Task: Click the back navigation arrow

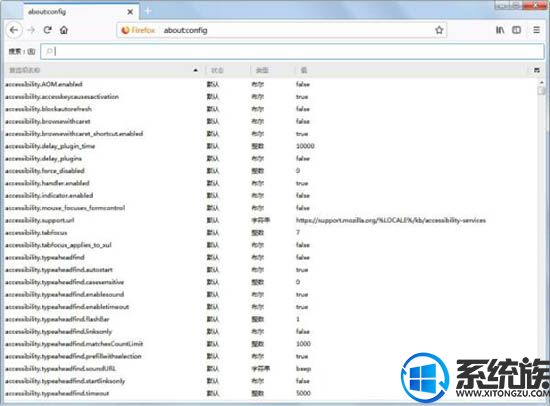Action: 14,30
